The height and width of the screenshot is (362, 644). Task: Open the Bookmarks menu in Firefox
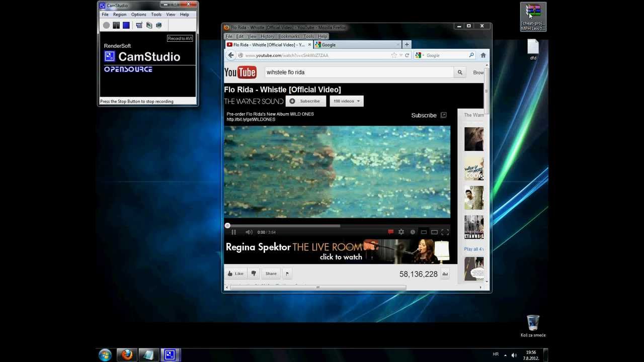pos(289,36)
